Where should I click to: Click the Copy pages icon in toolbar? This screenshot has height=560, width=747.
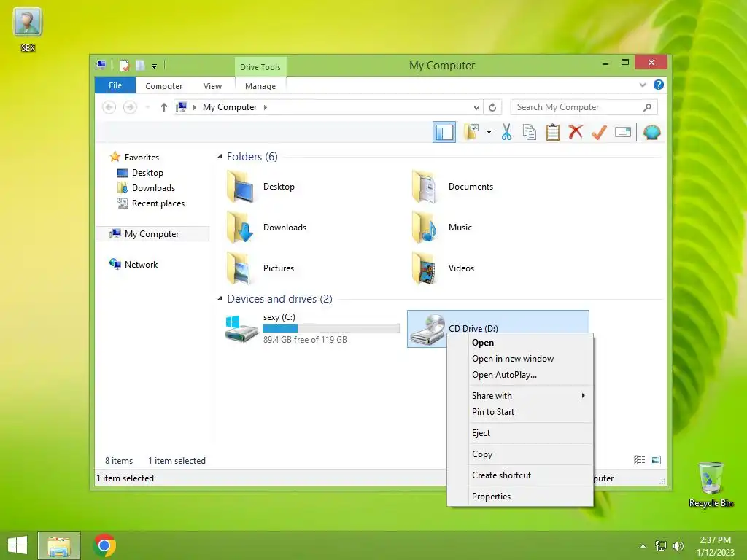tap(530, 132)
